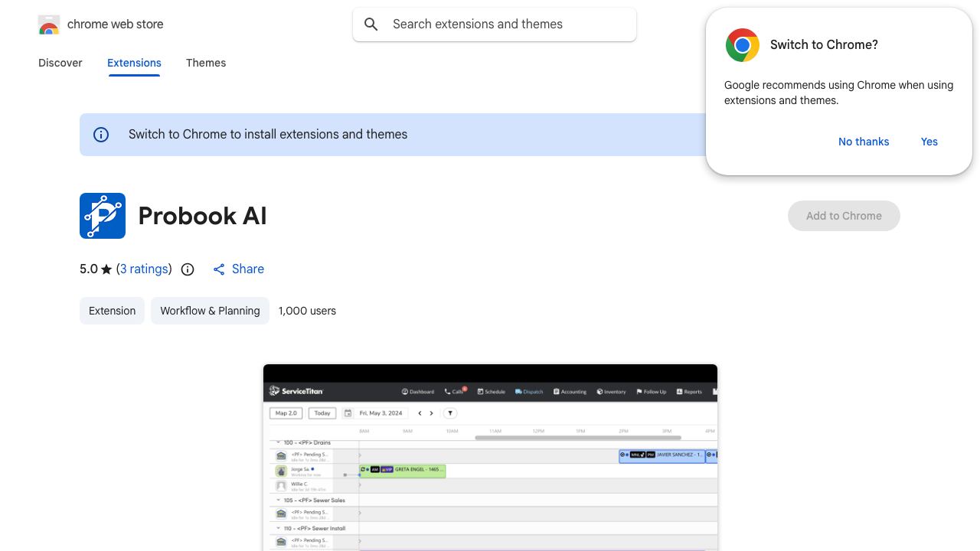The image size is (980, 551).
Task: Click the search magnifier icon
Action: pyautogui.click(x=371, y=24)
